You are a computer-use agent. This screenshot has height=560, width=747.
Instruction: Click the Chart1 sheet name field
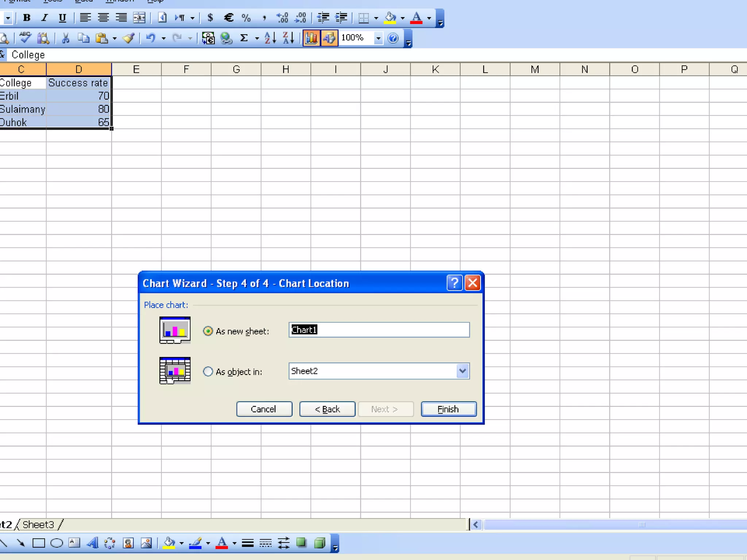coord(379,330)
